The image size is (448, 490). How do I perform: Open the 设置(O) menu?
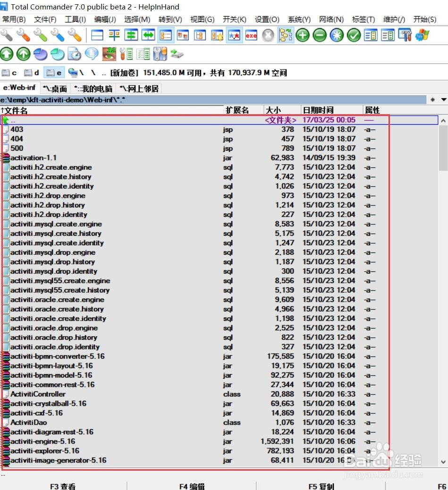(x=267, y=19)
